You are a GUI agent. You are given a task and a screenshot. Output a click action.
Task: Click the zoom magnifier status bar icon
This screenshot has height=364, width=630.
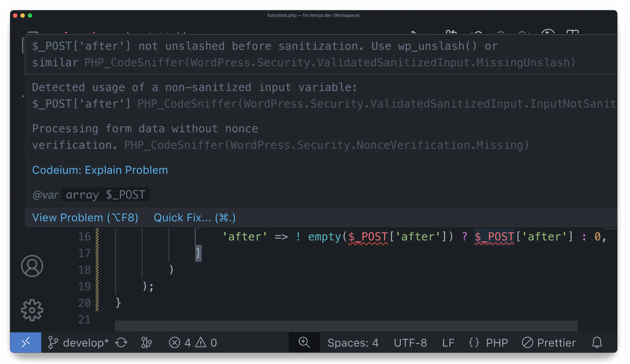[304, 343]
